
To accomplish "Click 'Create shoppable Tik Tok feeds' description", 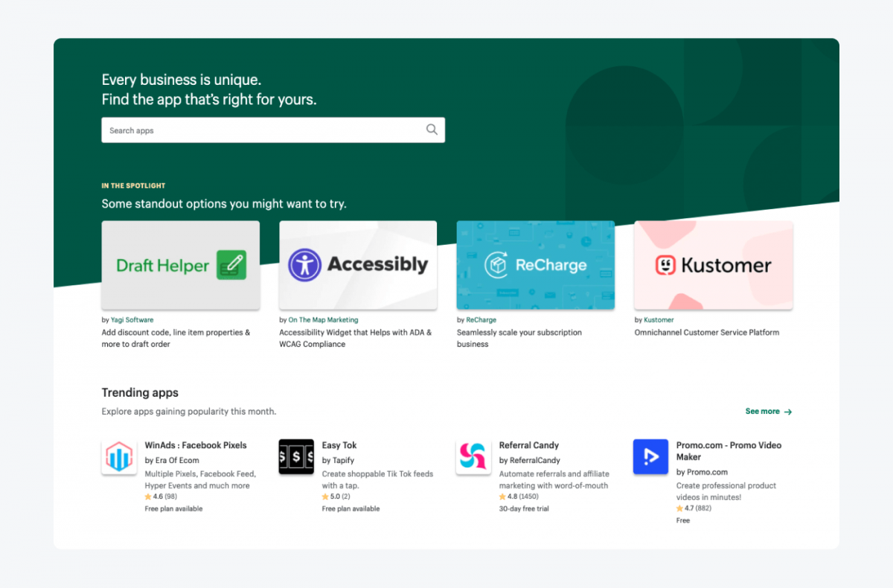I will tap(377, 479).
